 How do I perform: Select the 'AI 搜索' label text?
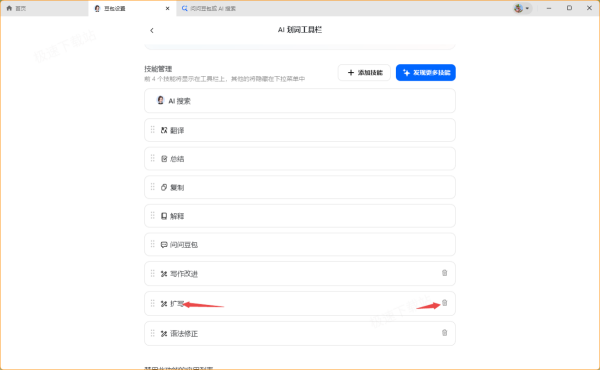click(179, 101)
